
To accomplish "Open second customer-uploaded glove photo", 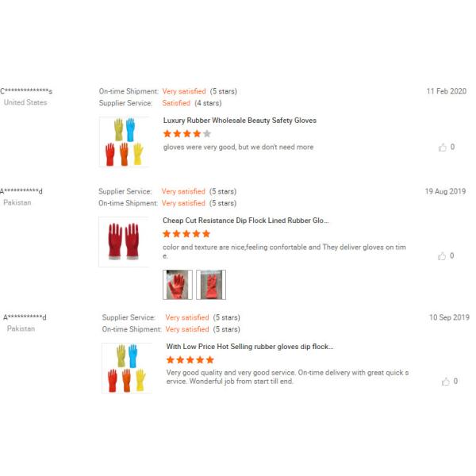I will 211,285.
